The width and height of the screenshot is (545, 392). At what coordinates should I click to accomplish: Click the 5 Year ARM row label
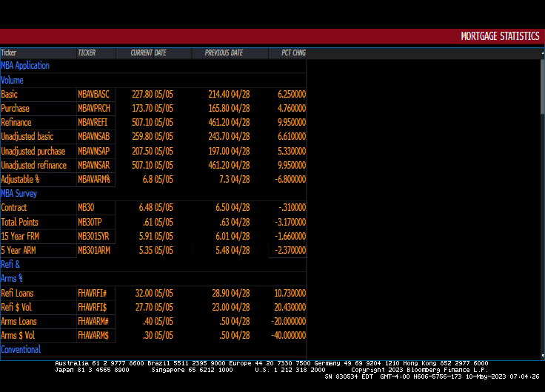point(19,251)
